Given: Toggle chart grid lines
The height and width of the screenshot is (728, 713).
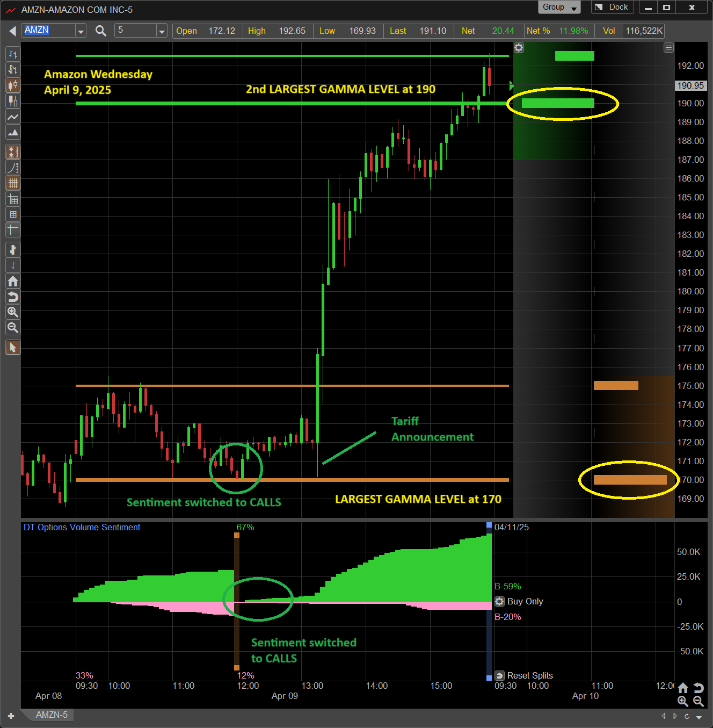Looking at the screenshot, I should tap(13, 183).
